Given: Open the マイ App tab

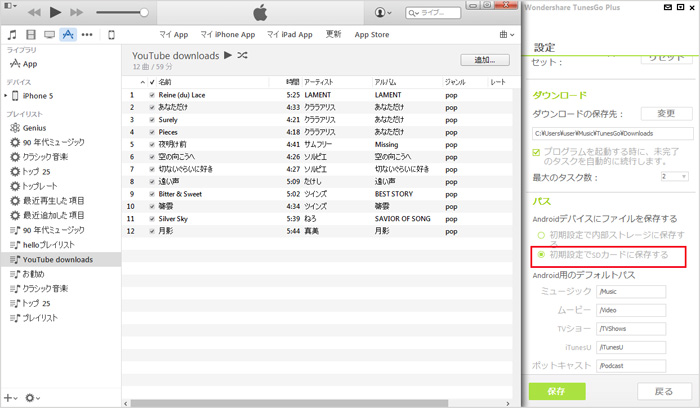Looking at the screenshot, I should click(x=174, y=34).
